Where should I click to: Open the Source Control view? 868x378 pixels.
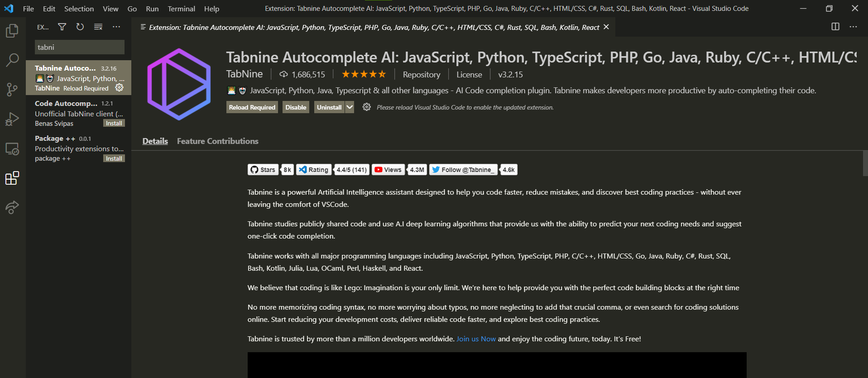[12, 89]
